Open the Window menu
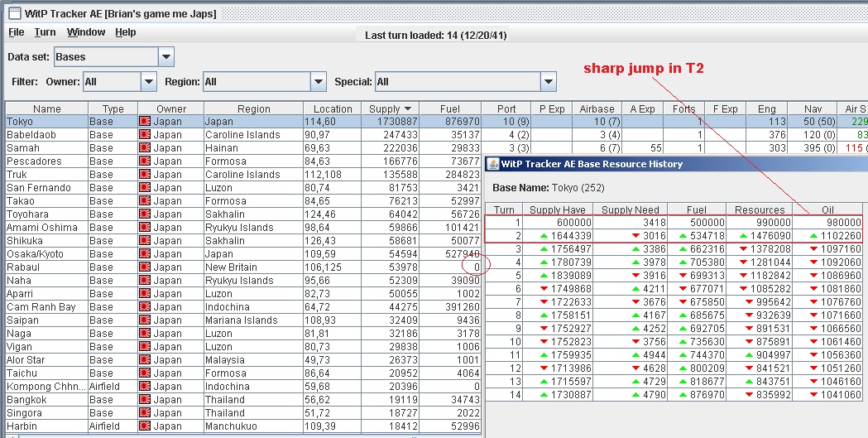 tap(86, 32)
